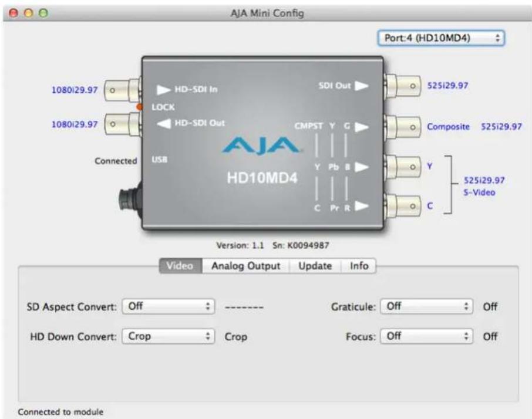Image resolution: width=532 pixels, height=419 pixels.
Task: Open the Port:4 (HD10MD4) device selector
Action: [x=441, y=38]
